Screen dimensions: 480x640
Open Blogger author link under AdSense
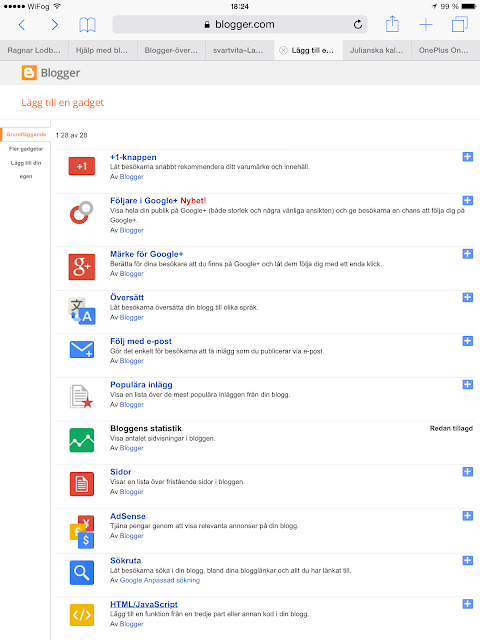click(131, 536)
